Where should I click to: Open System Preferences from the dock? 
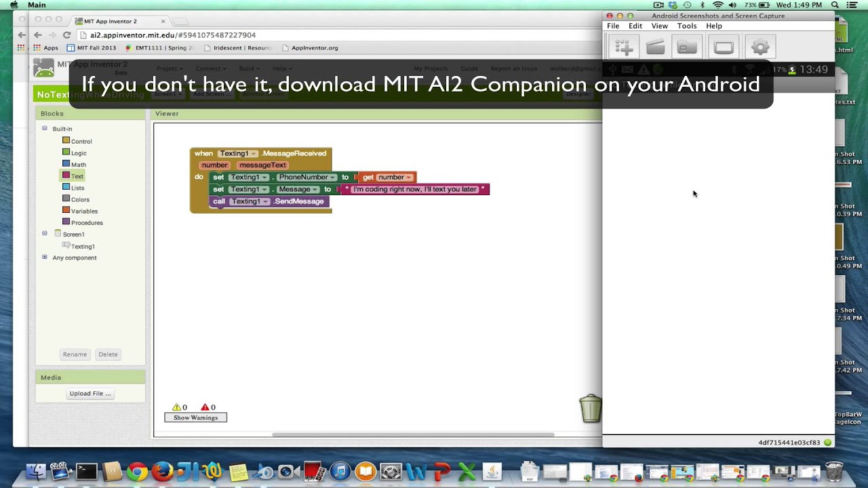coord(391,472)
